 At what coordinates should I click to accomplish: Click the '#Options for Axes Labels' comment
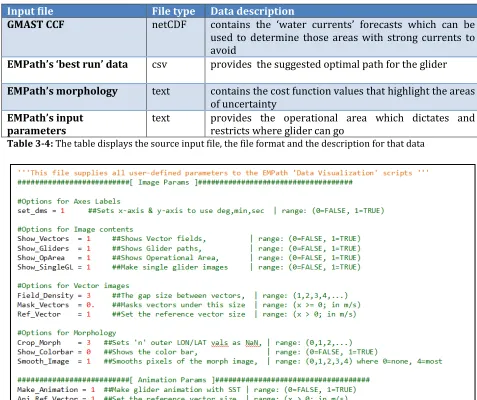(69, 201)
